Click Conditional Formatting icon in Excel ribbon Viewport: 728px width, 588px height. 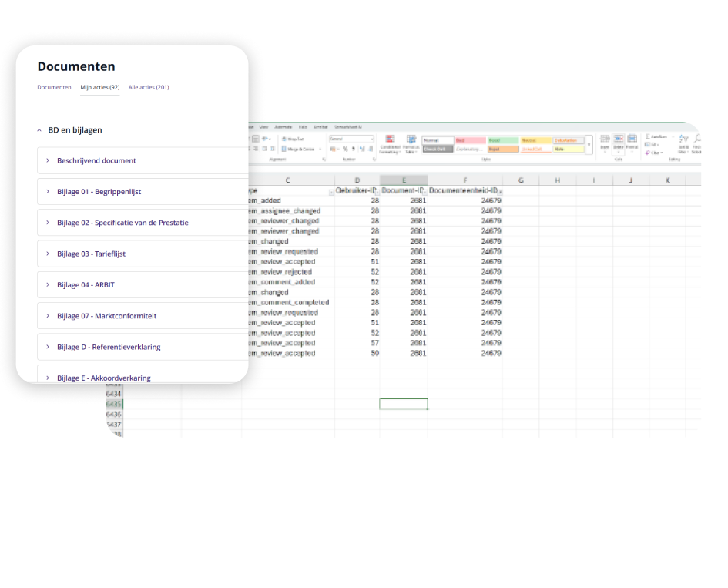click(390, 139)
